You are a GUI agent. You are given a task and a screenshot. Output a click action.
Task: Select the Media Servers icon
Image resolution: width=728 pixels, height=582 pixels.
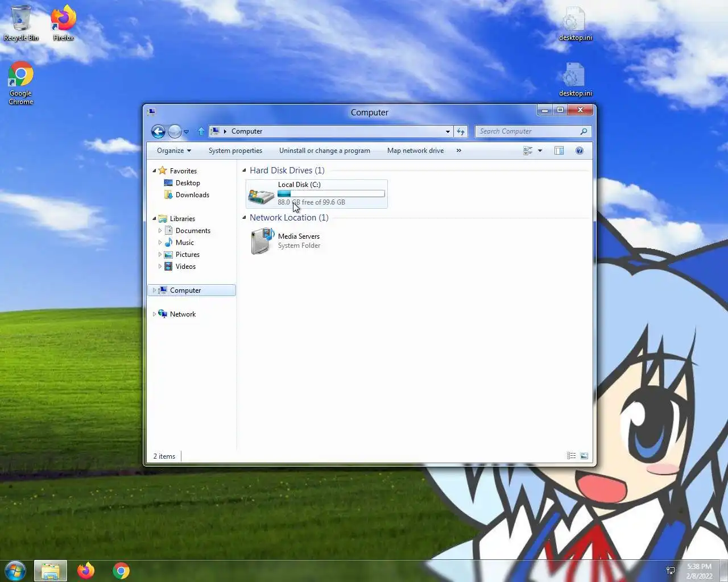(262, 241)
